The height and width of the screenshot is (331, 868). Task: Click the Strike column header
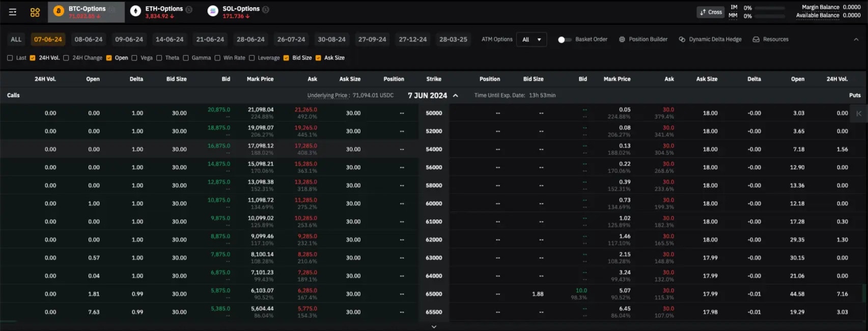click(434, 79)
